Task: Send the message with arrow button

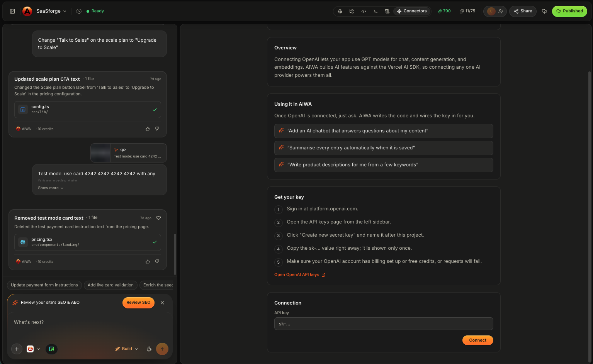Action: point(162,349)
